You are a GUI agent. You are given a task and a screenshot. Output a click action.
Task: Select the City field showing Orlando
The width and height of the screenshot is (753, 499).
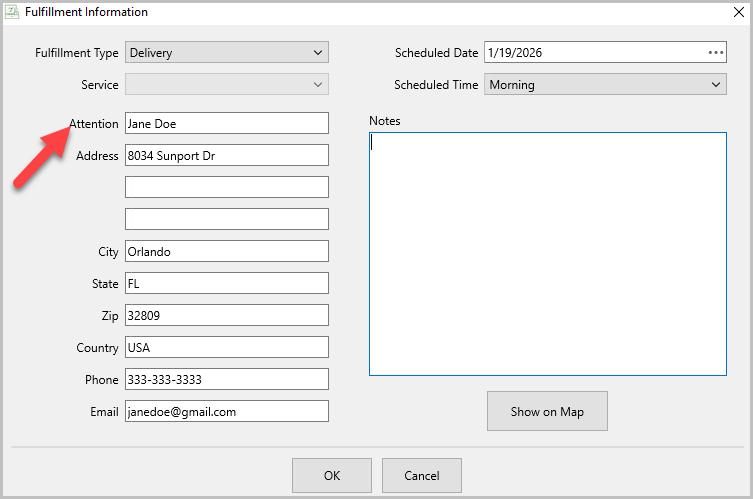[227, 252]
